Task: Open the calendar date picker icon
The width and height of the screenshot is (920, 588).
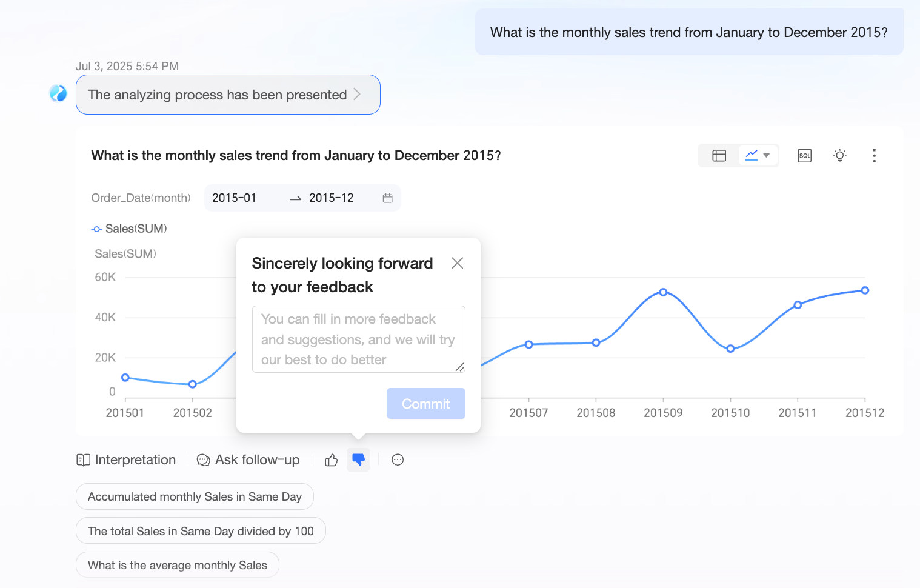Action: click(x=388, y=198)
